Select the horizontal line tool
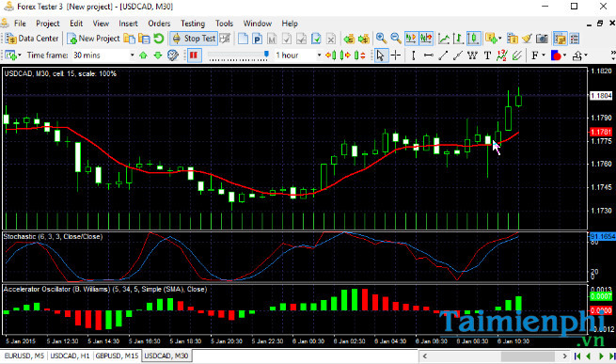 [428, 55]
